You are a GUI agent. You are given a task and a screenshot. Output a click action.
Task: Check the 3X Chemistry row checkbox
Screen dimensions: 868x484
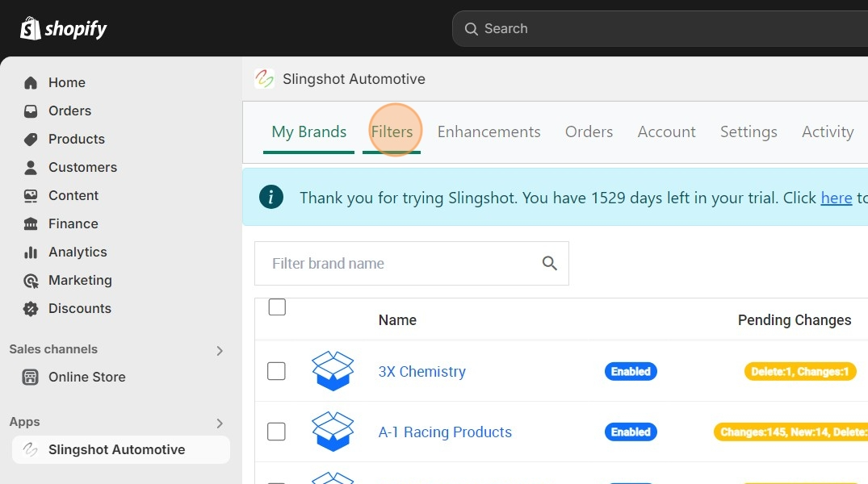(x=276, y=371)
